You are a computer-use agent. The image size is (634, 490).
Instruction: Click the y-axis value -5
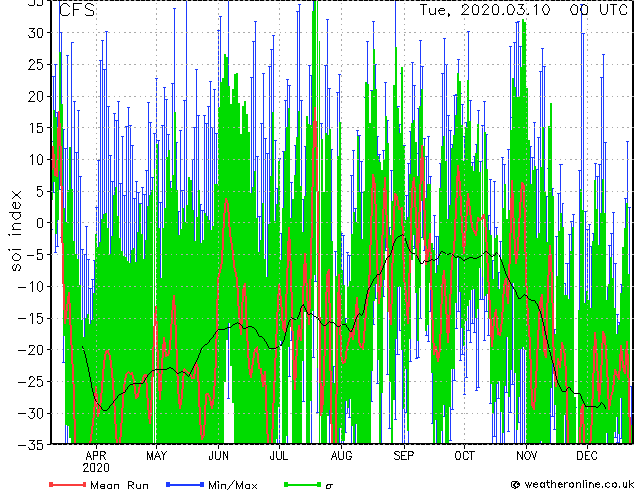[35, 255]
